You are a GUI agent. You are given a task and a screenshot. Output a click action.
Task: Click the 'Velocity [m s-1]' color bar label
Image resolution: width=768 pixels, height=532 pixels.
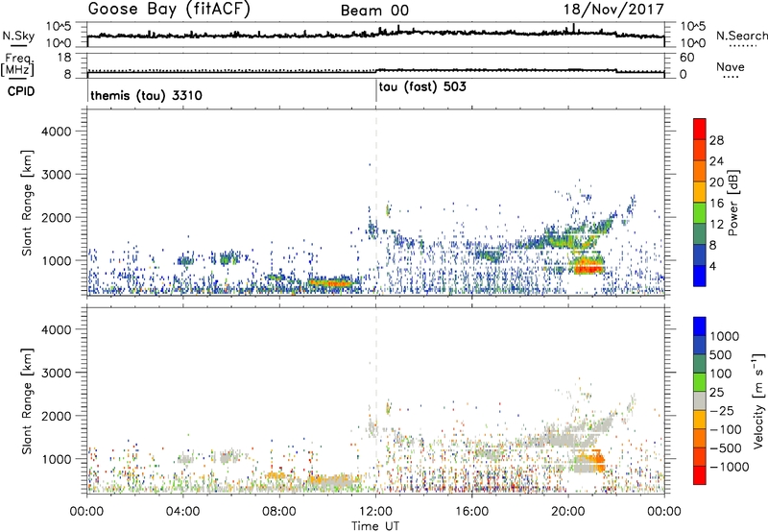(758, 400)
